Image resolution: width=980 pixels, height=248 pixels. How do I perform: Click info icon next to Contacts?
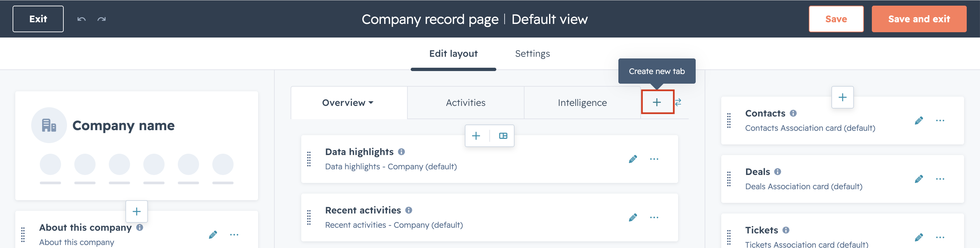(793, 113)
